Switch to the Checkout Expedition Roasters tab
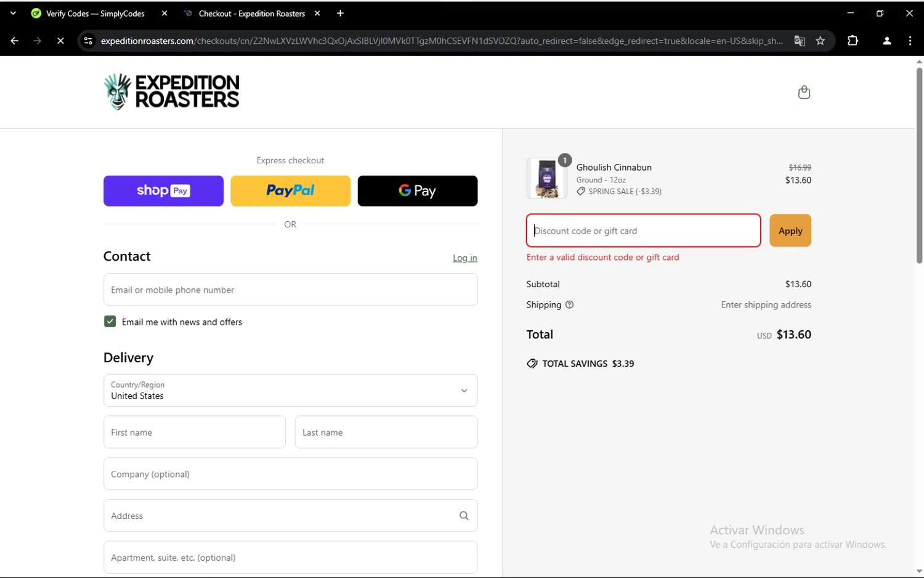The height and width of the screenshot is (578, 924). [252, 14]
